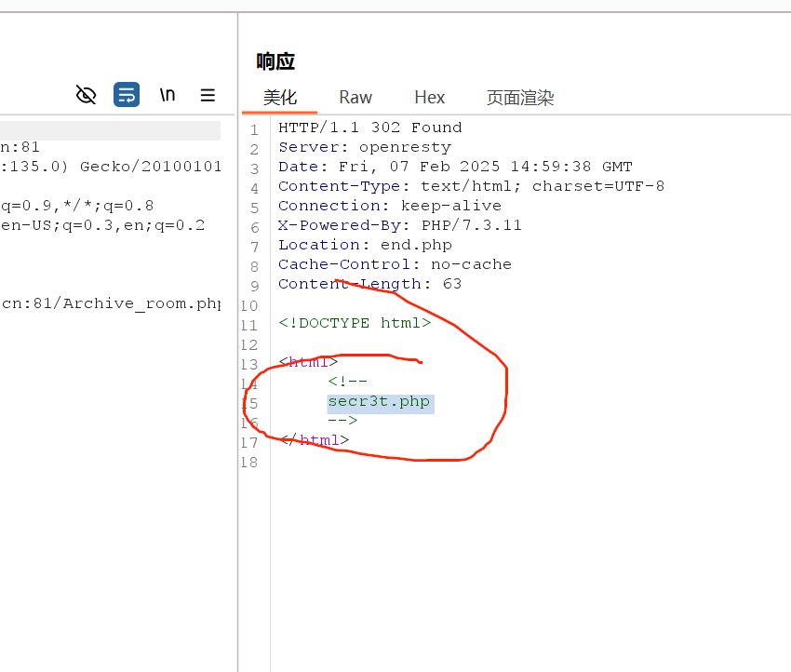Open the 页面渲染 page render tab
Viewport: 791px width, 672px height.
[520, 97]
